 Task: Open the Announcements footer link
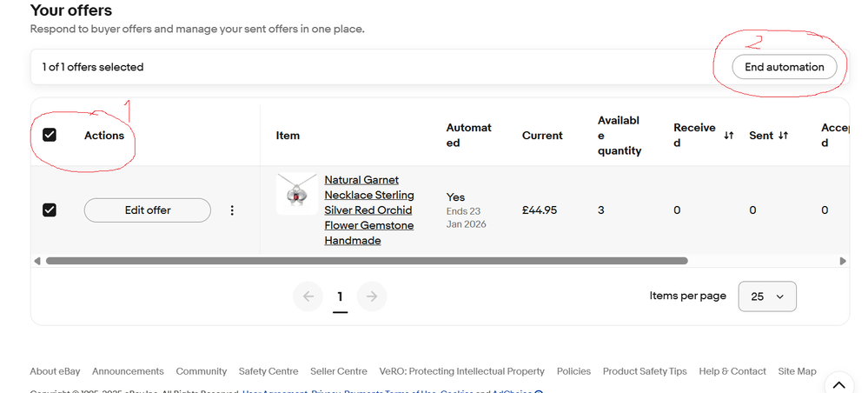click(x=128, y=371)
